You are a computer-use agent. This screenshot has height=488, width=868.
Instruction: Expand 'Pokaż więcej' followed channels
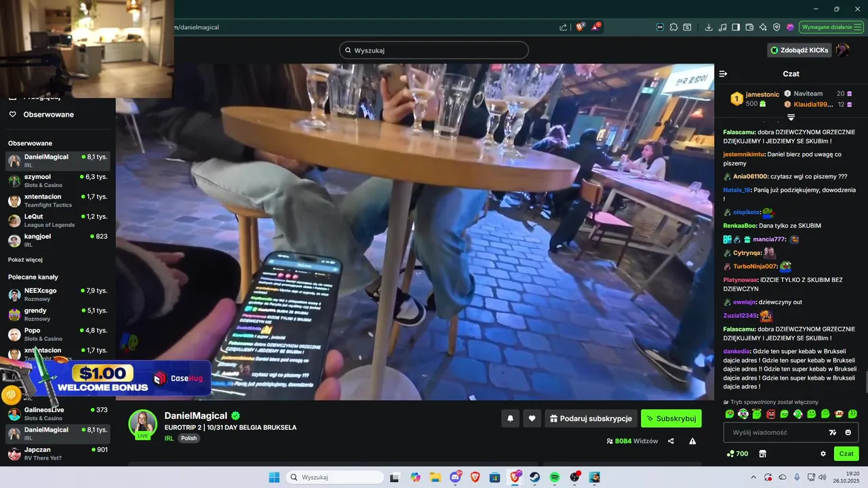tap(24, 260)
